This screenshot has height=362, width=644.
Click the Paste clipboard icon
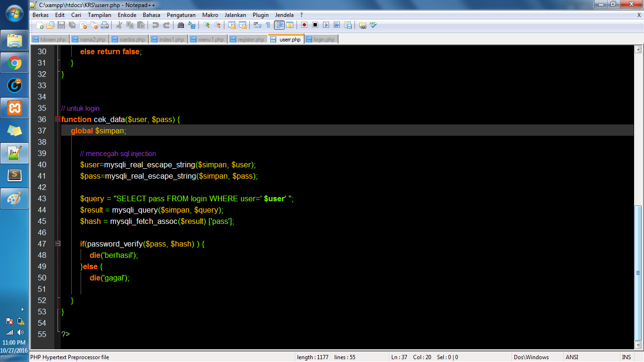(x=140, y=25)
